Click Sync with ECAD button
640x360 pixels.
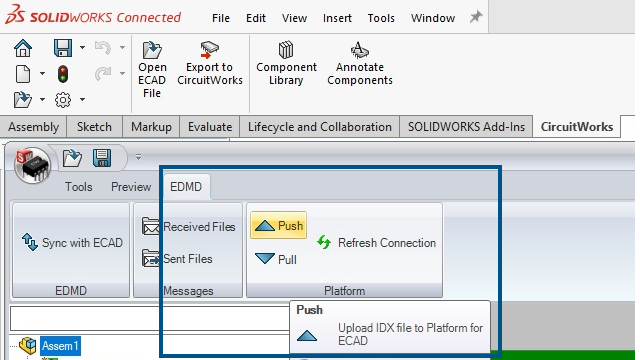pos(72,243)
